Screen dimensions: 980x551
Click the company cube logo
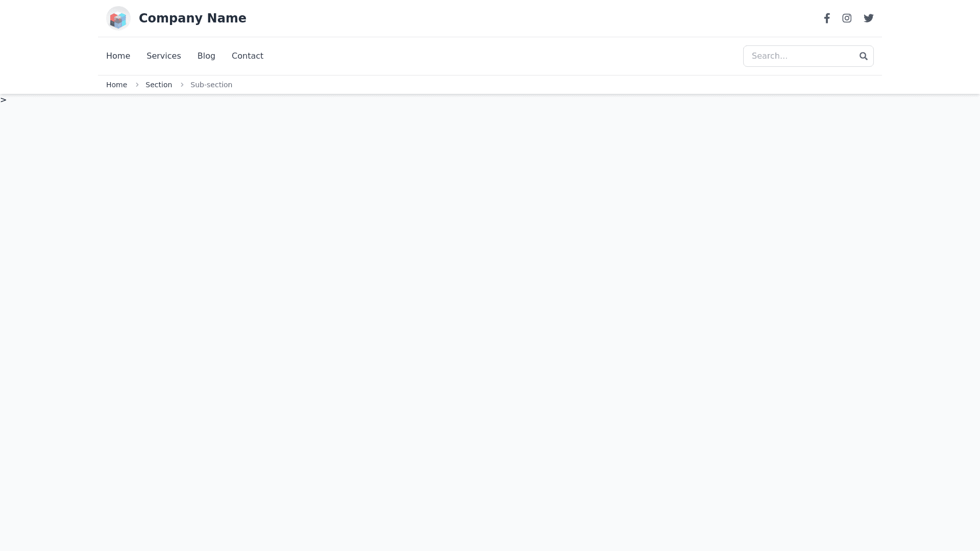pos(118,18)
